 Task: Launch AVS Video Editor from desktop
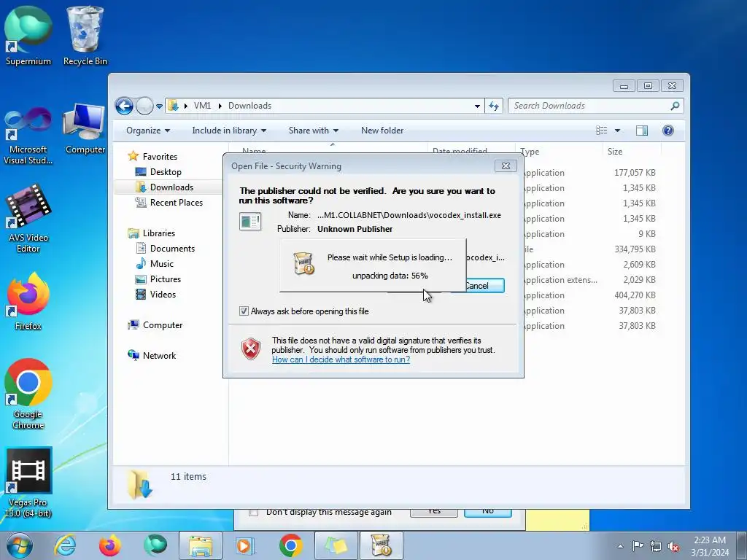point(28,218)
